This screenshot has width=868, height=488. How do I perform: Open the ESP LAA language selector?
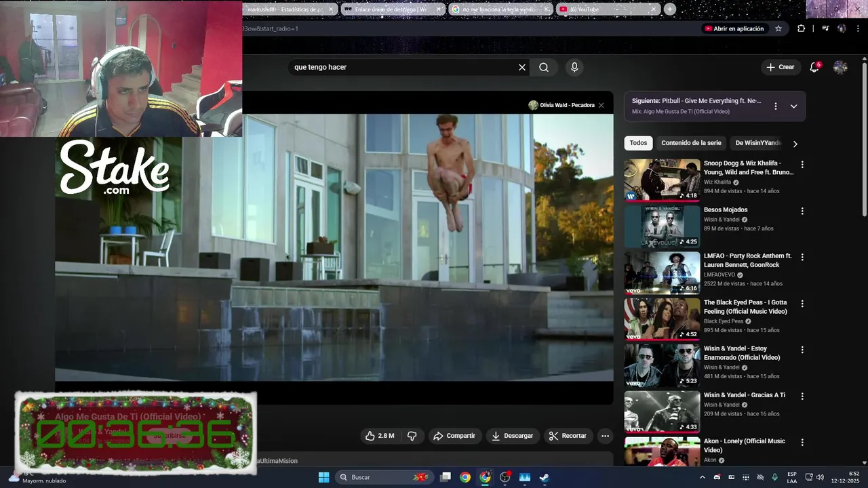point(792,477)
